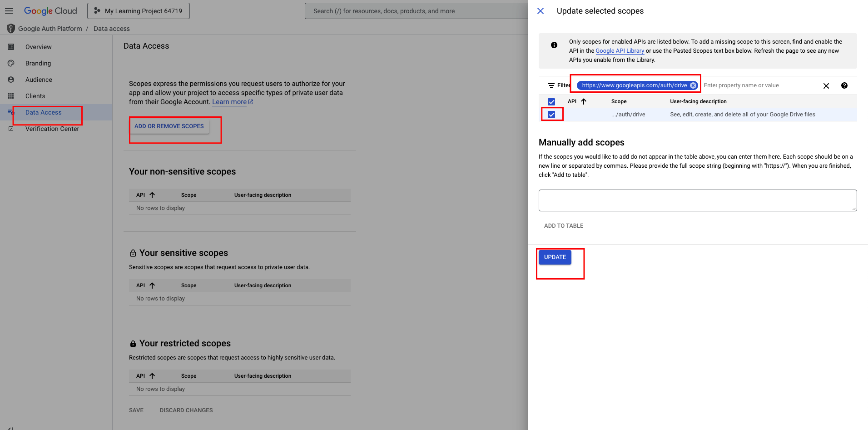
Task: Select Data Access in the sidebar
Action: (44, 112)
